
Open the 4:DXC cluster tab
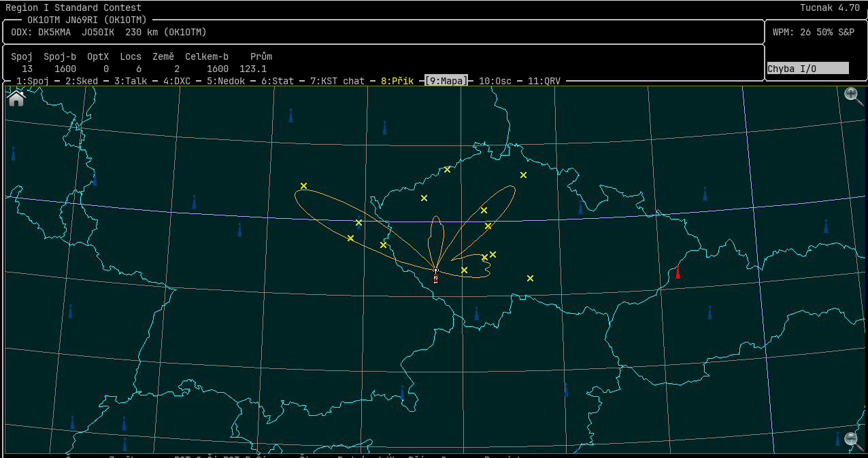[177, 81]
